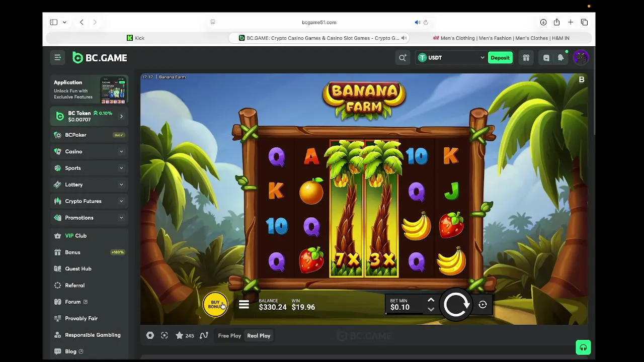Screen dimensions: 644x362
Task: Show tab overview icon
Action: click(x=584, y=22)
